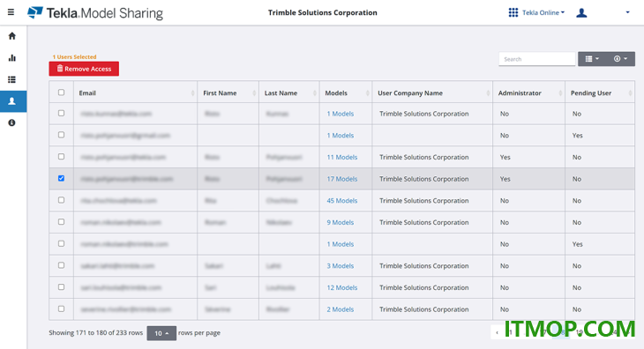Click 'Showing 171 to 180 of 233 rows'
644x349 pixels.
tap(95, 332)
